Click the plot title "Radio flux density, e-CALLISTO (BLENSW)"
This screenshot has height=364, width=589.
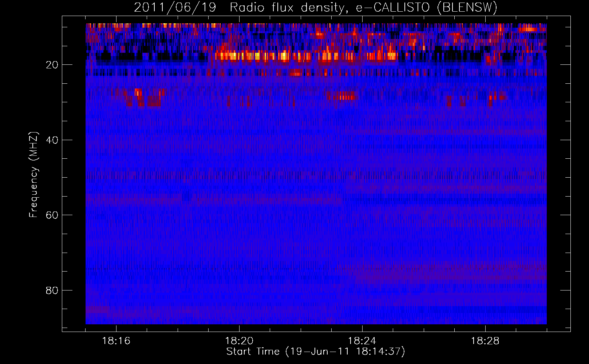(x=363, y=8)
